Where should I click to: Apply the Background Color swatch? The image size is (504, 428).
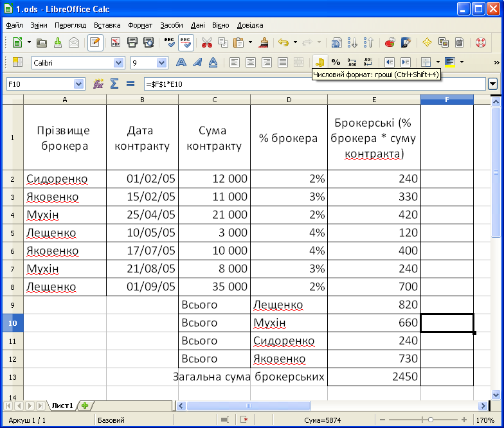(450, 62)
